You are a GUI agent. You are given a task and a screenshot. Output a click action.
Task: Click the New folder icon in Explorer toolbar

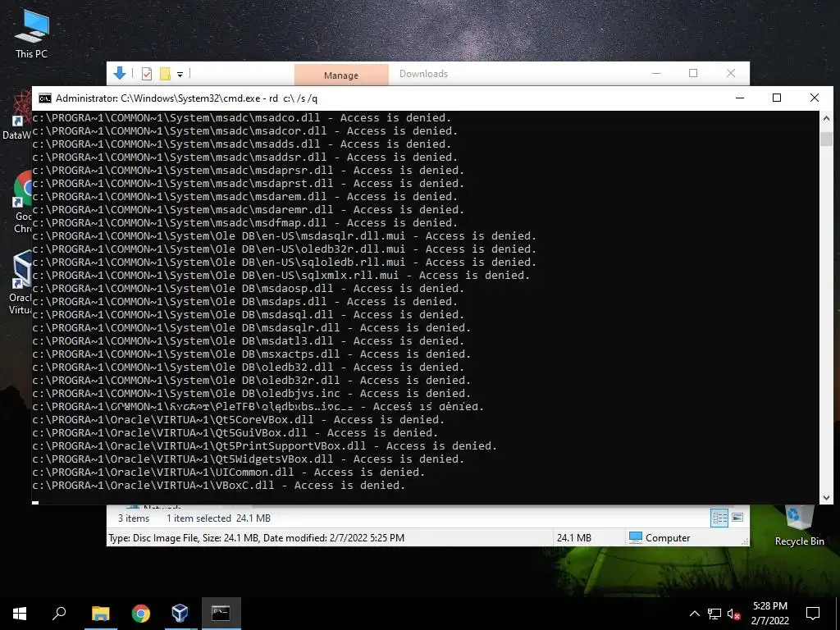pos(165,74)
